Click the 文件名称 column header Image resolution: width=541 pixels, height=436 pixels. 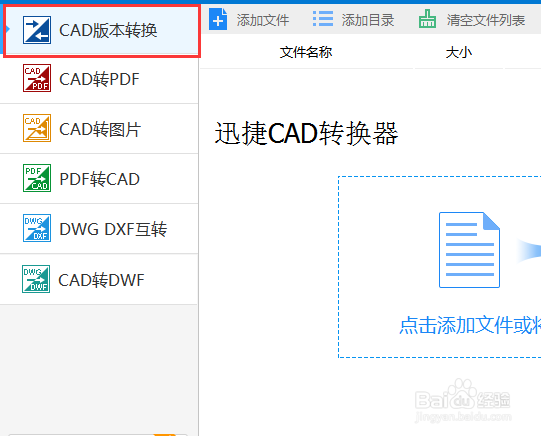point(306,52)
